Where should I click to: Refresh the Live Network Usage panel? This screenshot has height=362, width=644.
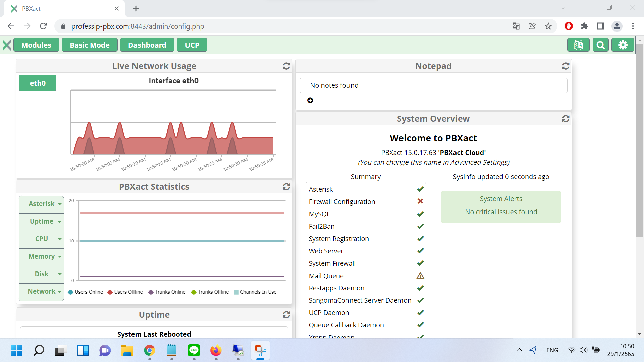click(x=286, y=66)
